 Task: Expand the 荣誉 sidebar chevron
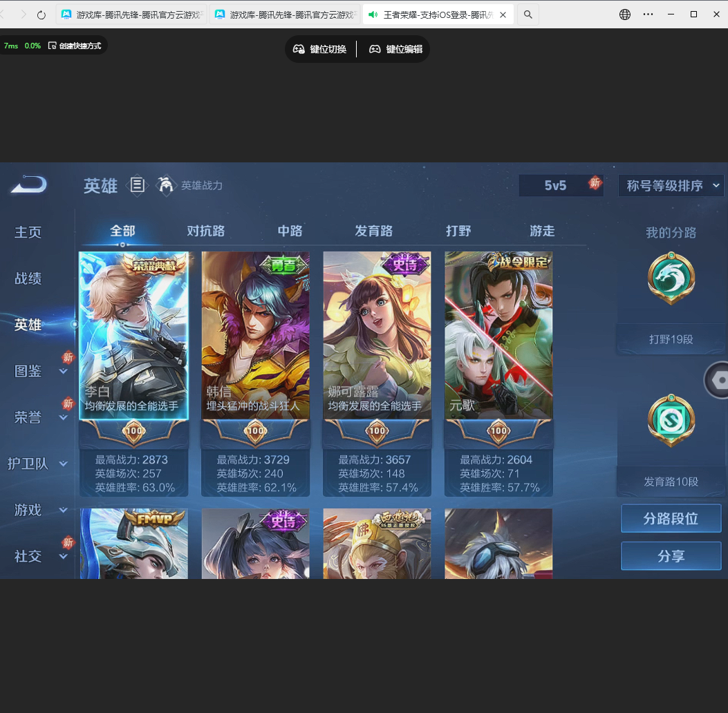(x=64, y=417)
